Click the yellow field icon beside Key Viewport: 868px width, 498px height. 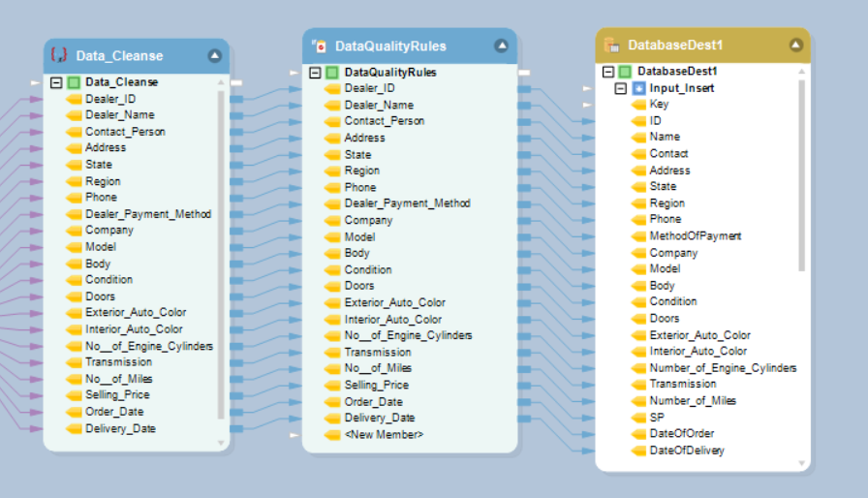pyautogui.click(x=637, y=105)
